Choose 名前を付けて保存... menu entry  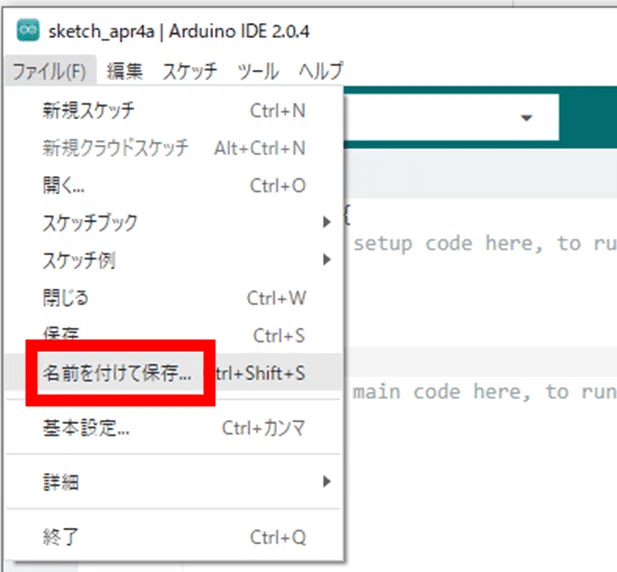pyautogui.click(x=174, y=373)
